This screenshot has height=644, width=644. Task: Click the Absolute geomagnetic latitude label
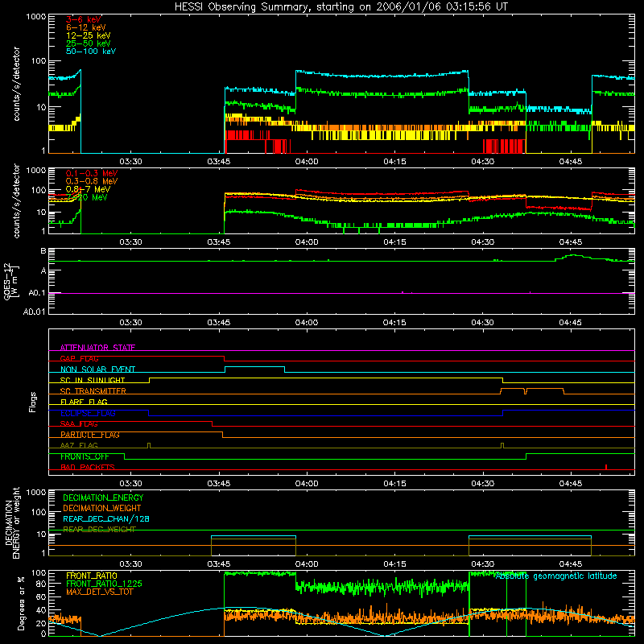tap(556, 576)
